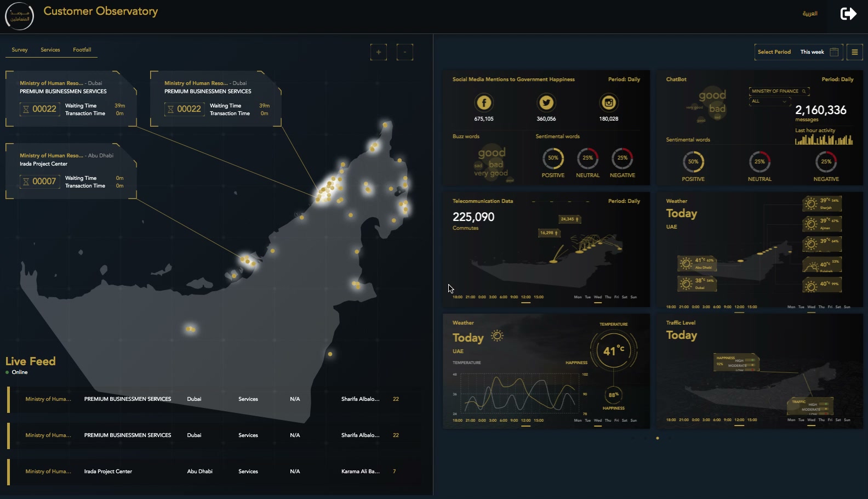868x499 pixels.
Task: Click the logout arrow icon
Action: click(x=848, y=14)
